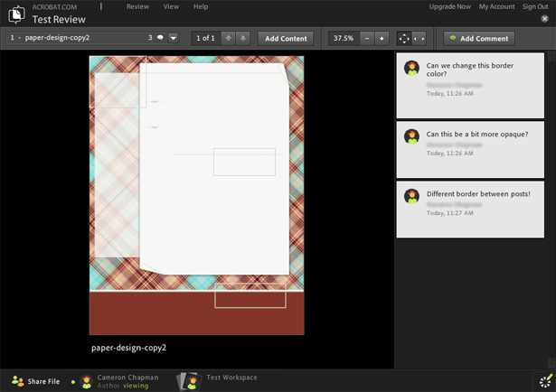556x392 pixels.
Task: Click the comment count bubble icon
Action: (x=160, y=38)
